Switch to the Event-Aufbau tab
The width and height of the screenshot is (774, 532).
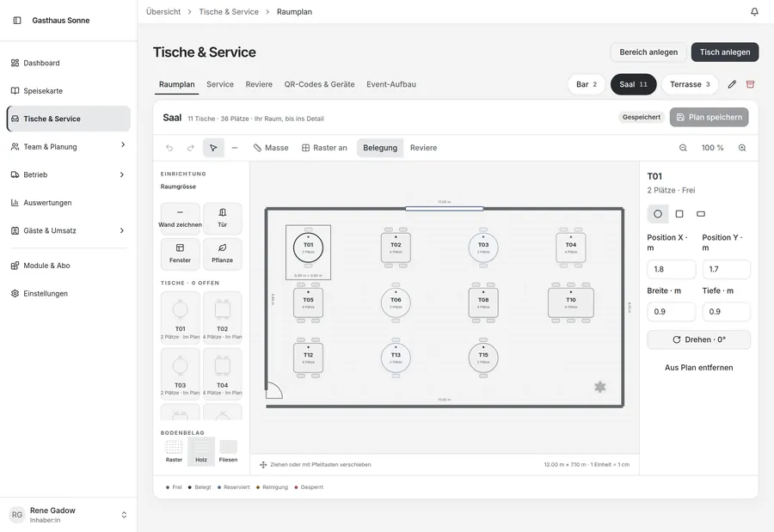(391, 84)
